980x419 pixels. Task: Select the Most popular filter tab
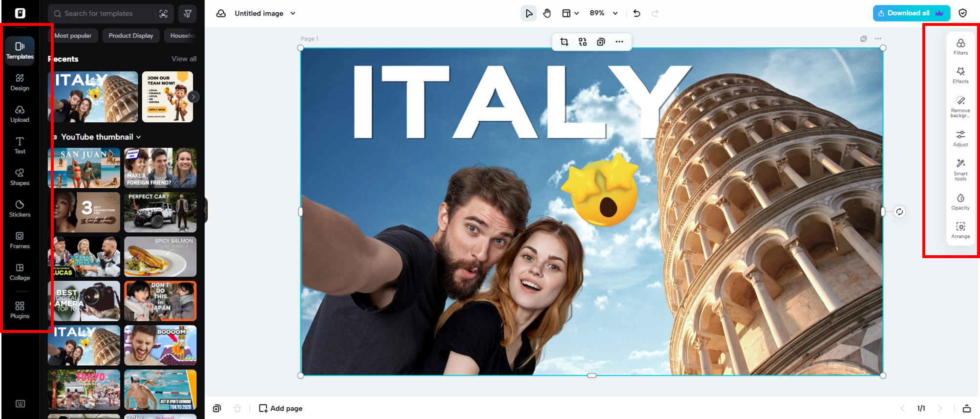pyautogui.click(x=73, y=36)
